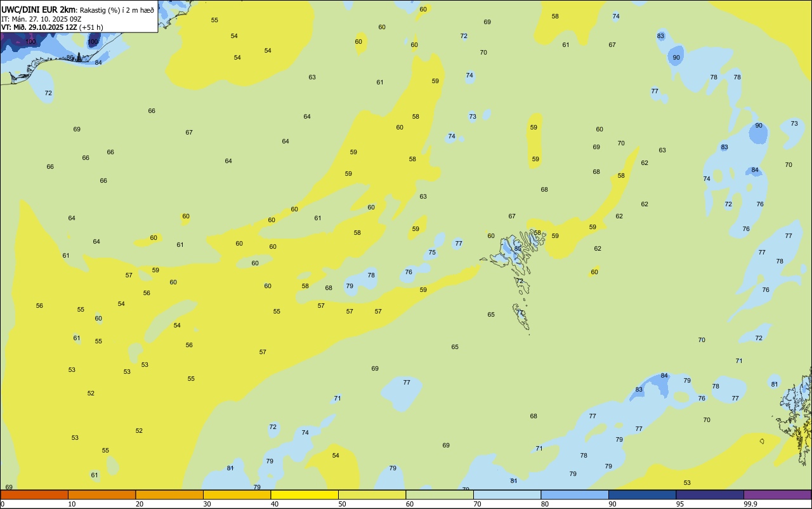Viewport: 812px width, 509px height.
Task: Choose the 30–40 golden legend colour block
Action: (x=237, y=494)
